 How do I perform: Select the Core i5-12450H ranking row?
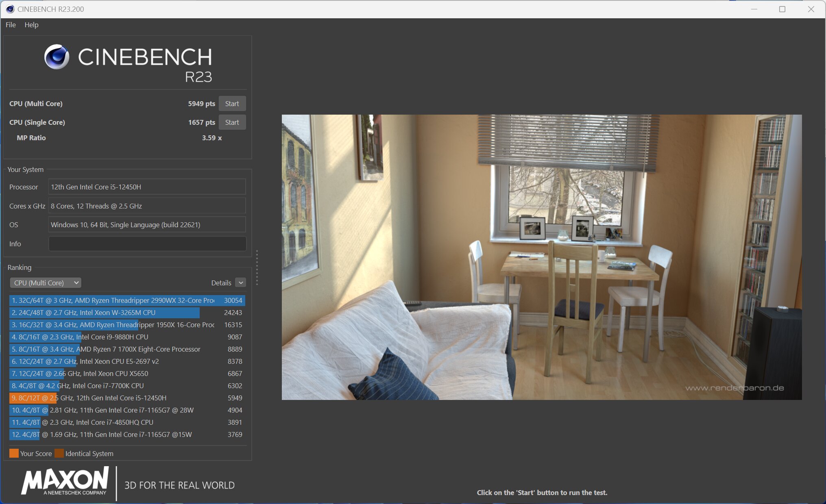coord(127,398)
